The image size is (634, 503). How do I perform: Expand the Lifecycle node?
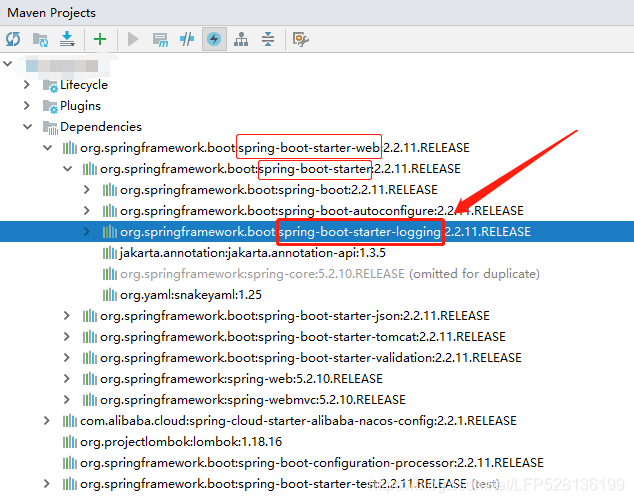pos(27,85)
